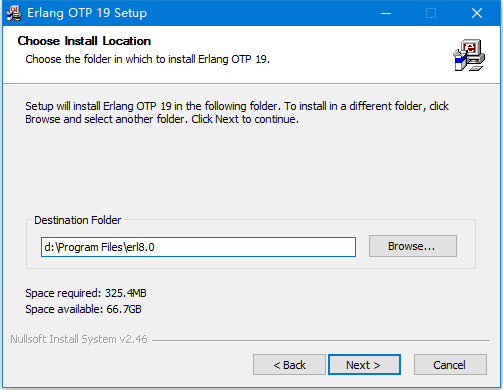Close the Erlang setup window with X
Viewport: 503px width, 390px height.
tap(477, 13)
